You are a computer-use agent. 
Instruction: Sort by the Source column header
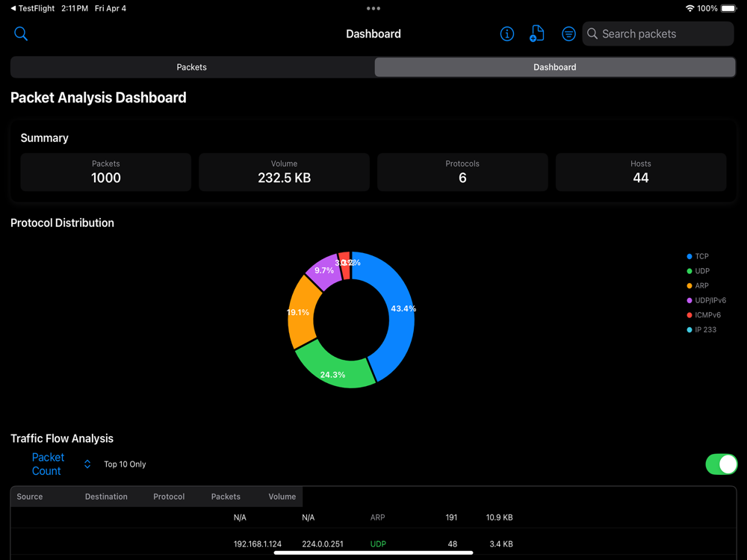point(30,497)
